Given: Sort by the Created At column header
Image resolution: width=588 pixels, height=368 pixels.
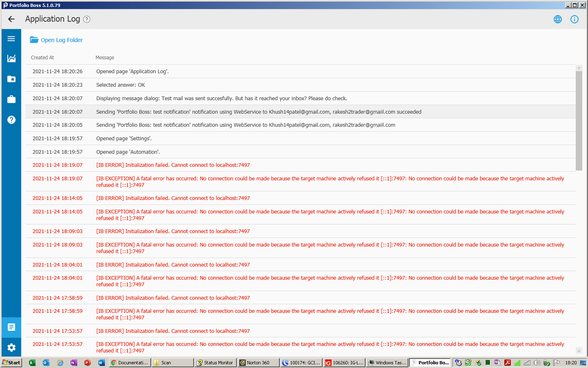Looking at the screenshot, I should [42, 58].
